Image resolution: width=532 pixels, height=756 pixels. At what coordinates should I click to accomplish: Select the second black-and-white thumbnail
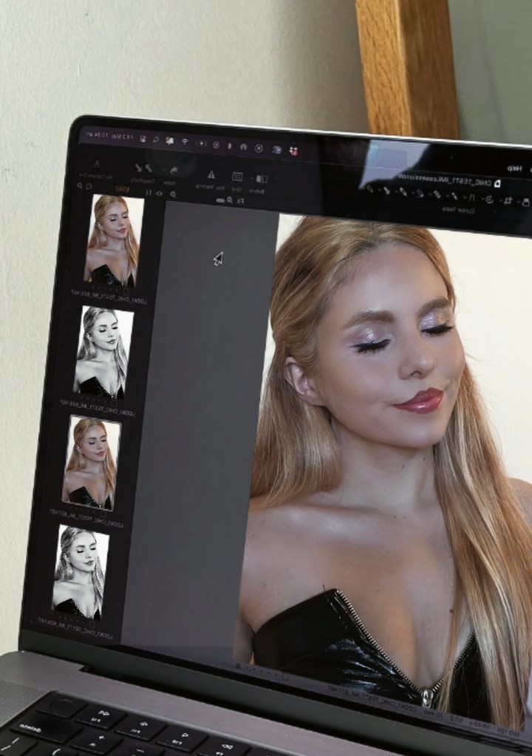pyautogui.click(x=80, y=573)
